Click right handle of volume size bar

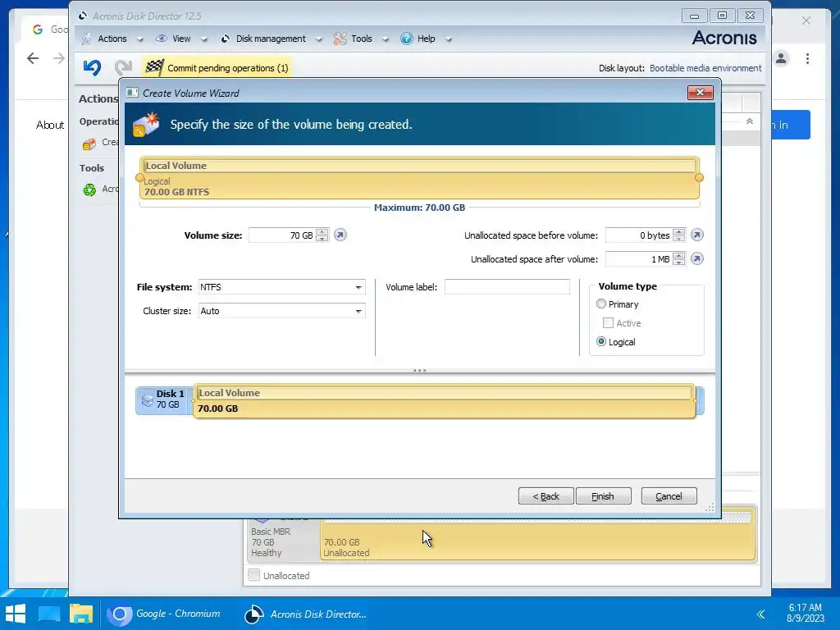699,177
